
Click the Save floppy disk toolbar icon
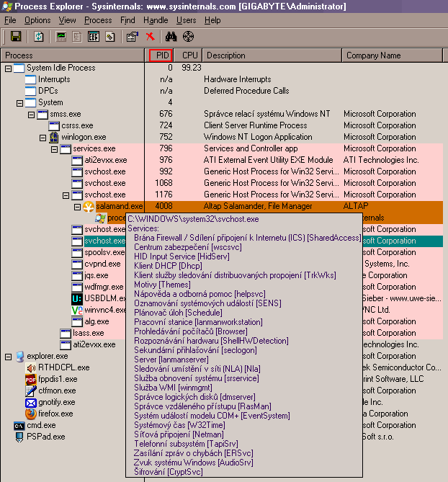point(15,36)
